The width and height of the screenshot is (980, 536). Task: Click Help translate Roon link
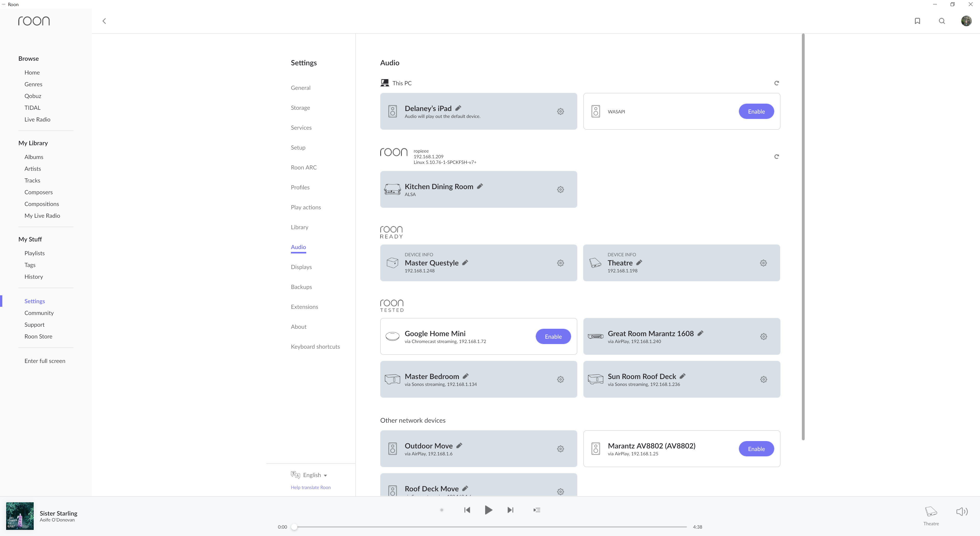tap(310, 487)
